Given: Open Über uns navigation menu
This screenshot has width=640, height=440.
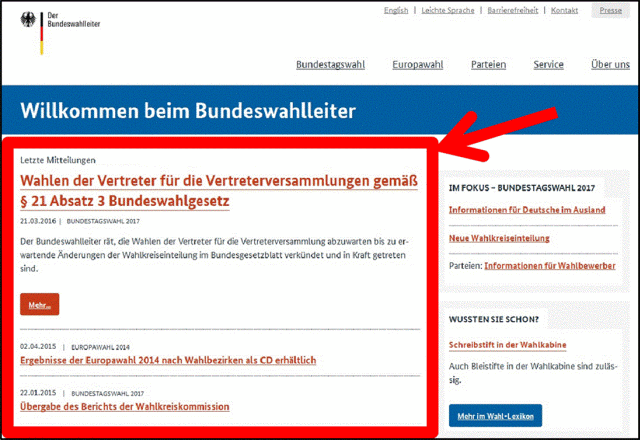Looking at the screenshot, I should tap(609, 65).
